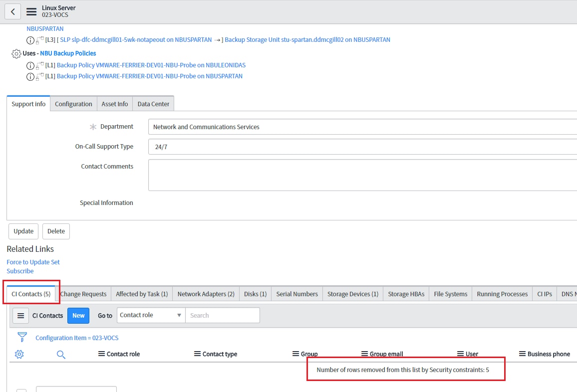Image resolution: width=577 pixels, height=392 pixels.
Task: Open the File Systems tab
Action: [450, 294]
